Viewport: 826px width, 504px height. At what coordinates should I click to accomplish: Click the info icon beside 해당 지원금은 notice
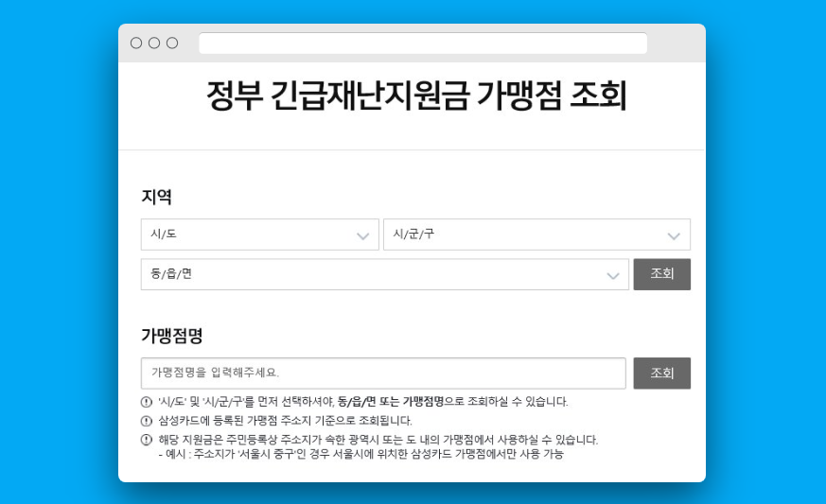pos(147,440)
